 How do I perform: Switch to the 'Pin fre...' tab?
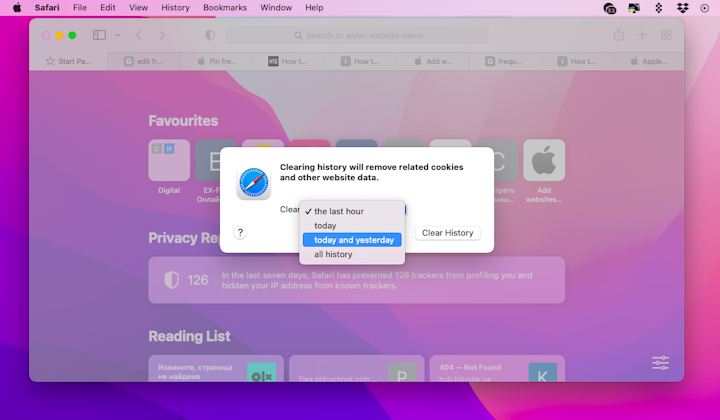(x=216, y=61)
